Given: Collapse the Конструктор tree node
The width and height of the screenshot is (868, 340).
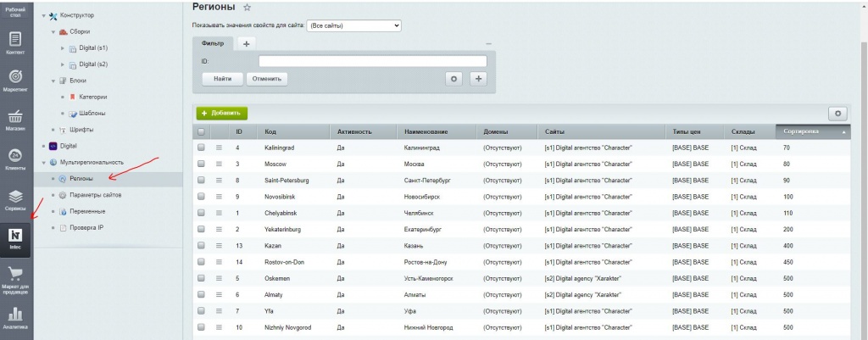Looking at the screenshot, I should [x=44, y=15].
